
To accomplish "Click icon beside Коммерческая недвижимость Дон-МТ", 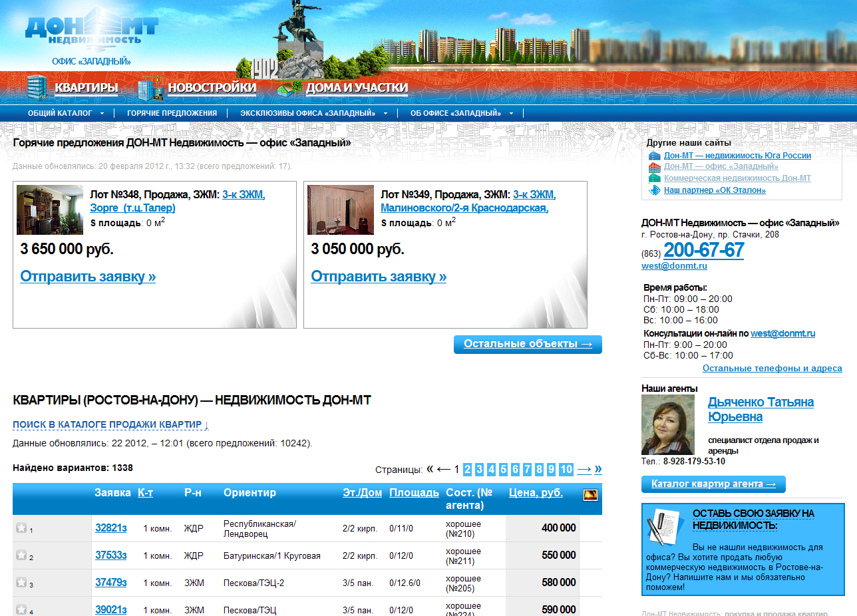I will tap(654, 178).
